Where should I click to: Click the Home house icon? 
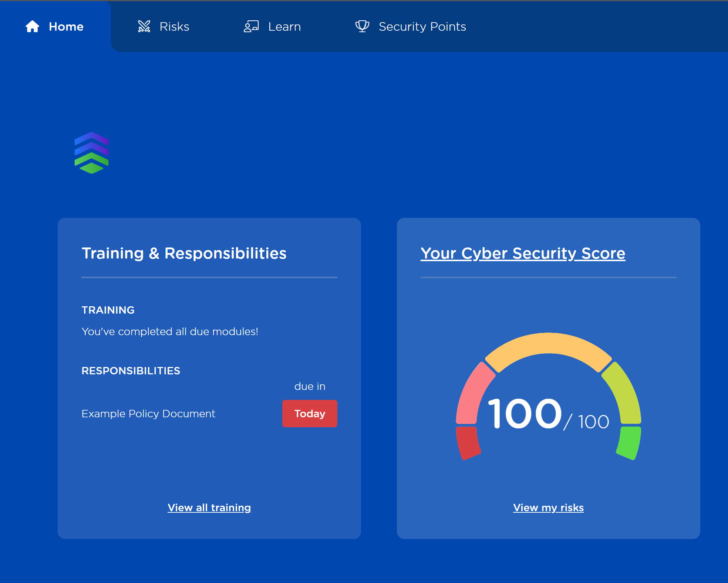pos(32,27)
